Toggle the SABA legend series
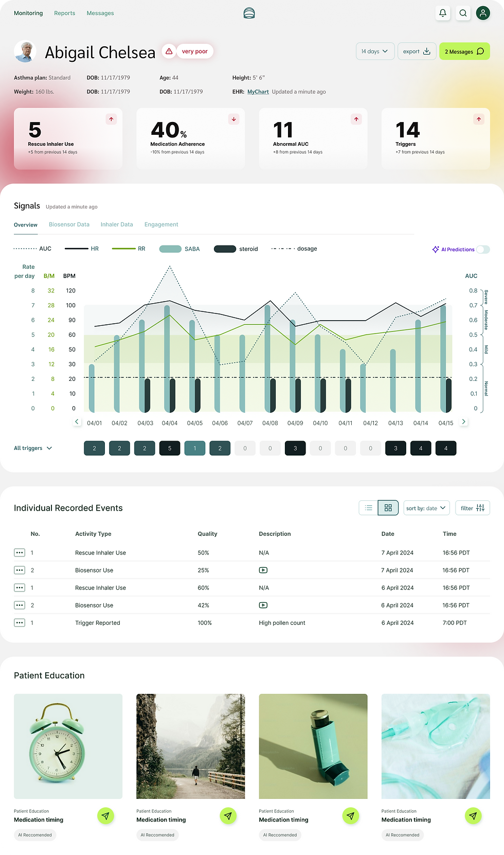Image resolution: width=504 pixels, height=855 pixels. [179, 249]
